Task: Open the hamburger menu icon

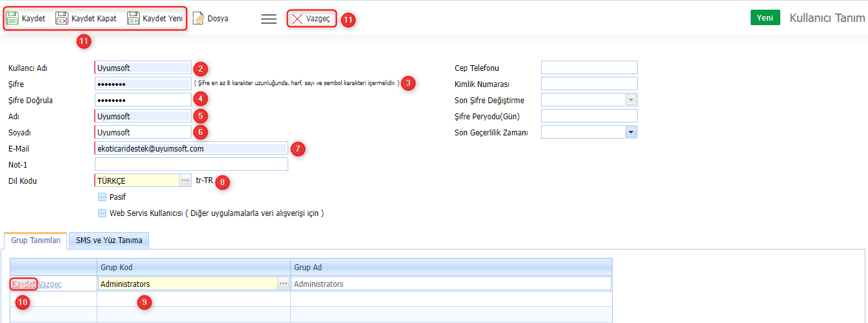Action: 269,19
